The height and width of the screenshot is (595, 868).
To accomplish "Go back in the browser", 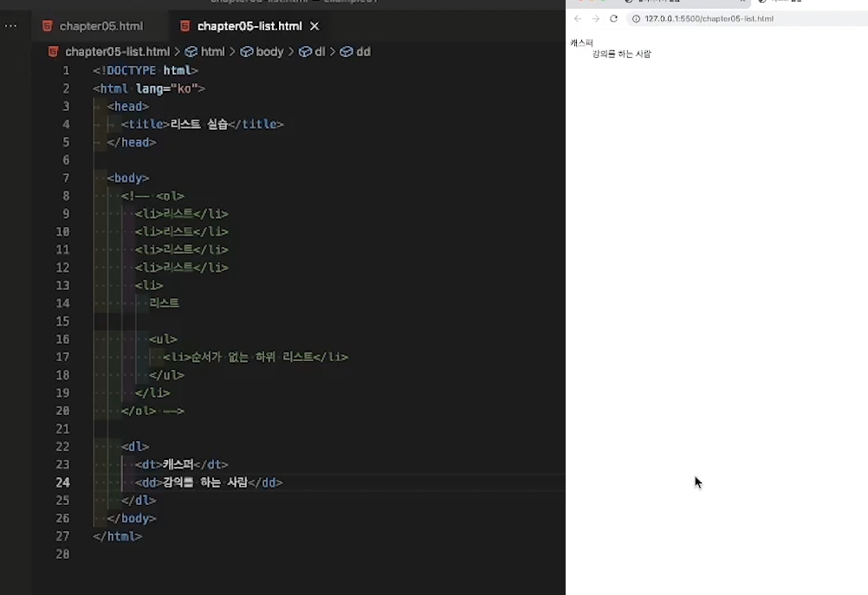I will (578, 18).
